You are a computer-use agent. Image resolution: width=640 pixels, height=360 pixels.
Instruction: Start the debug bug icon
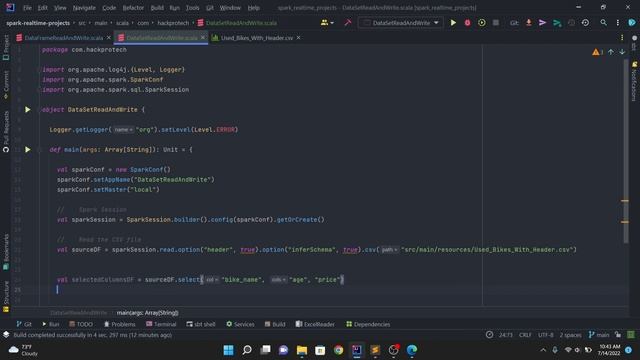click(467, 23)
